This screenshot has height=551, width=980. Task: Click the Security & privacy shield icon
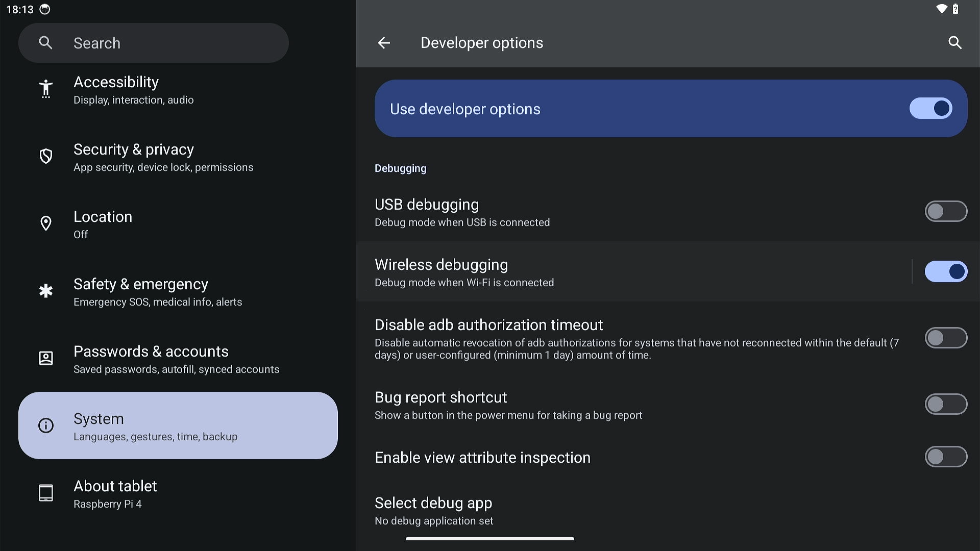[46, 156]
